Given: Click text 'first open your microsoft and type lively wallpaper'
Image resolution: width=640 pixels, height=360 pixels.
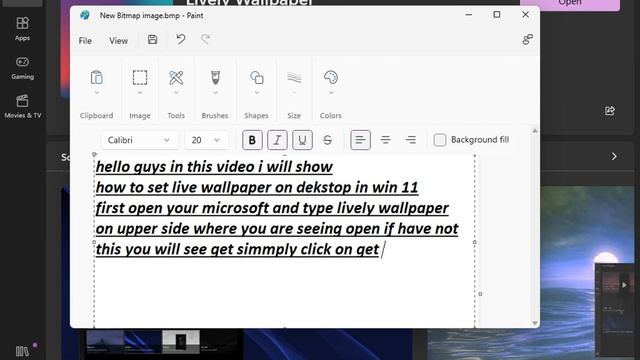Looking at the screenshot, I should pos(272,208).
